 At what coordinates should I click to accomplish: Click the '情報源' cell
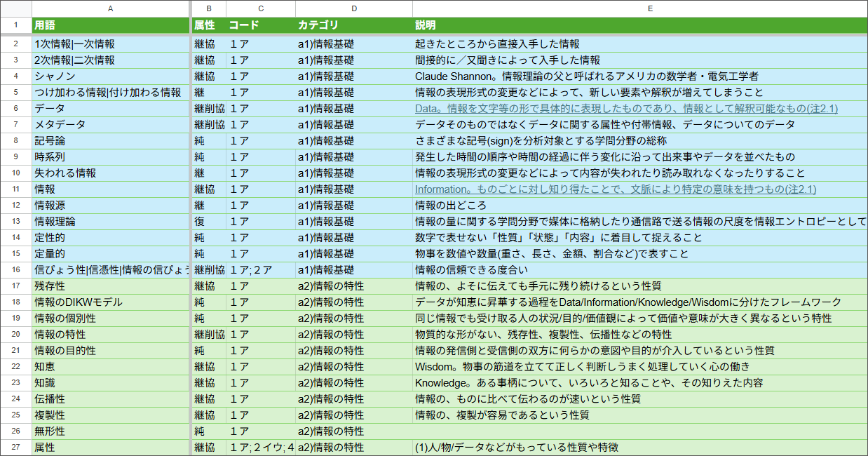click(111, 206)
